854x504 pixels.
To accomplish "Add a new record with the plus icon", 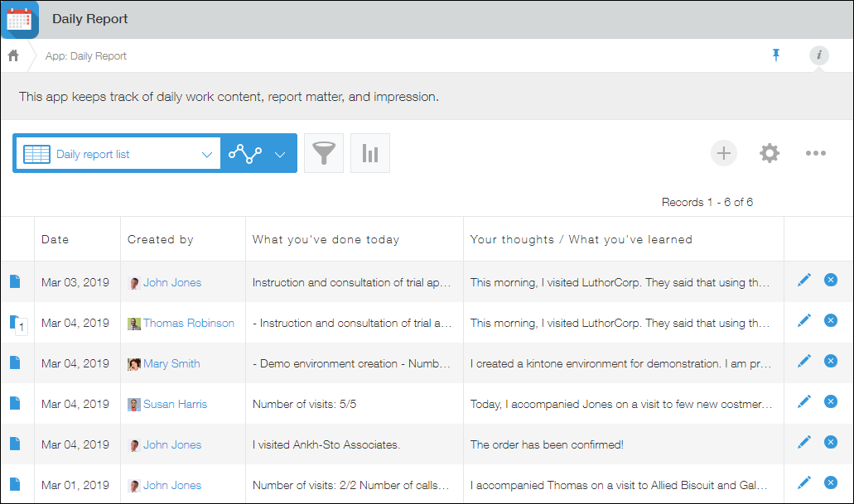I will [723, 153].
